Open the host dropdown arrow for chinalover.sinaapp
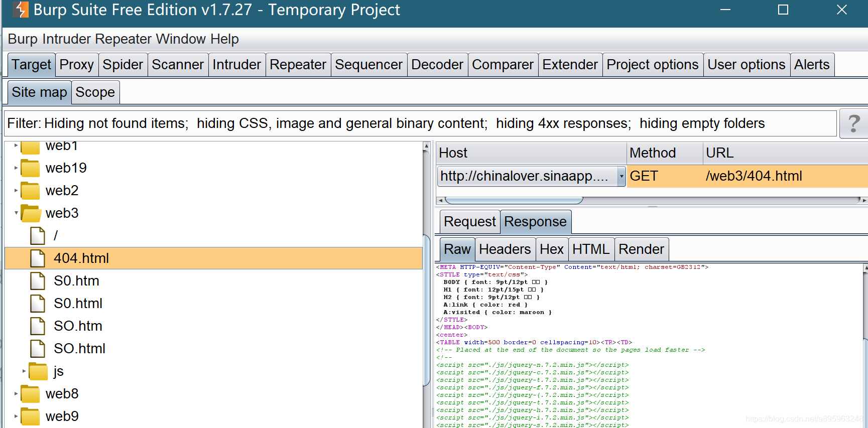The image size is (868, 428). click(x=622, y=176)
